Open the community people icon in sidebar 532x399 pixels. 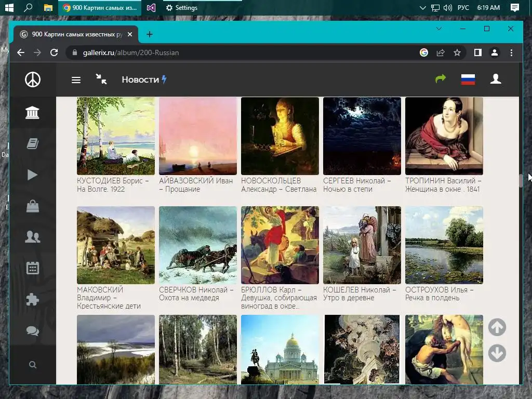coord(33,236)
